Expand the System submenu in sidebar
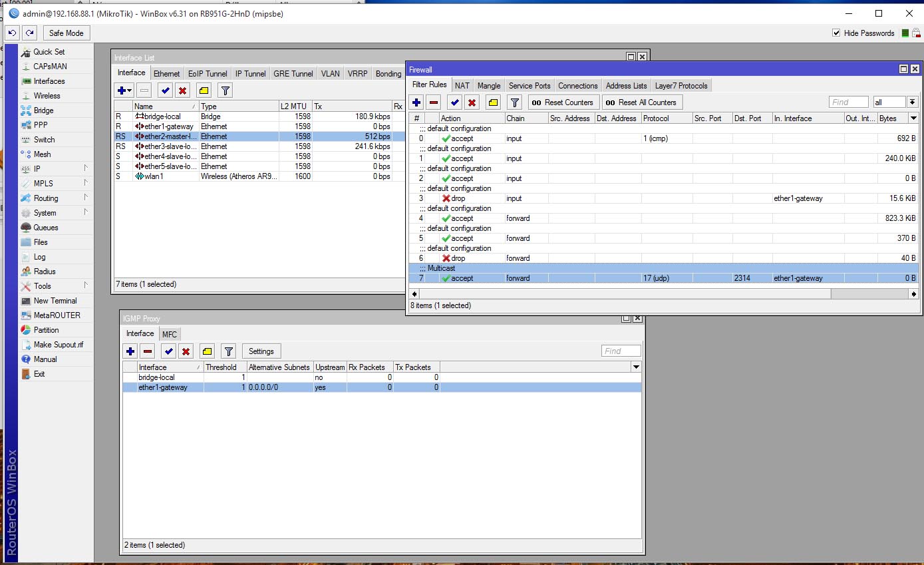 (x=86, y=213)
